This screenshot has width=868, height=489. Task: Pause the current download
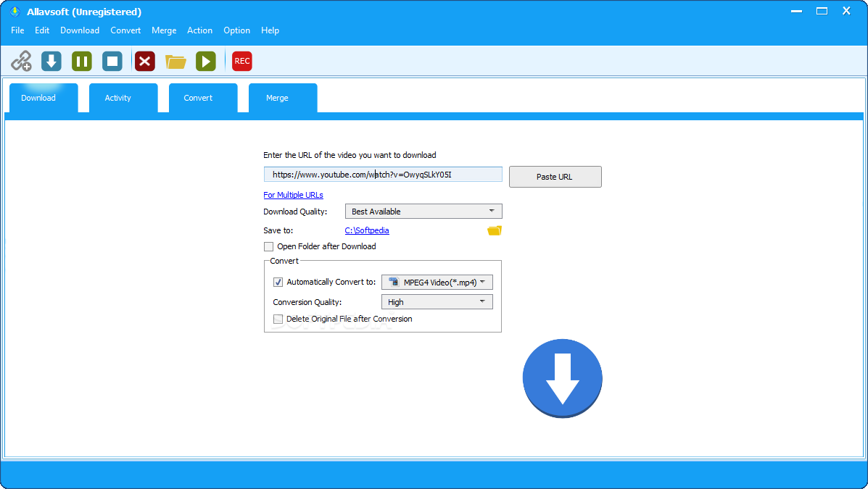81,61
